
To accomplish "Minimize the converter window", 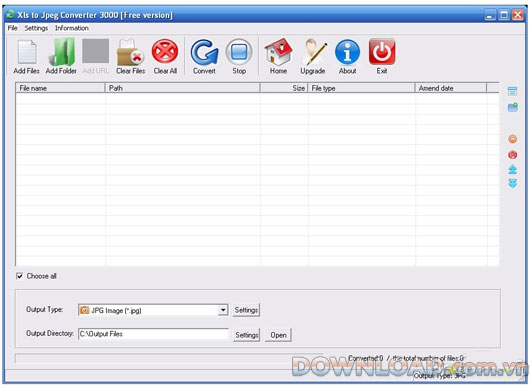I will (490, 15).
